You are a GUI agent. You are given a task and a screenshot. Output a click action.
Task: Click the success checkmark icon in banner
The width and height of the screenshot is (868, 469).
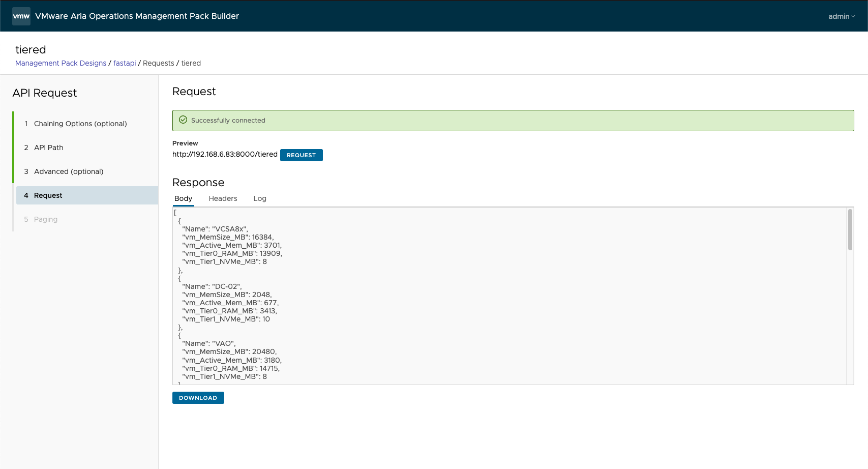183,120
